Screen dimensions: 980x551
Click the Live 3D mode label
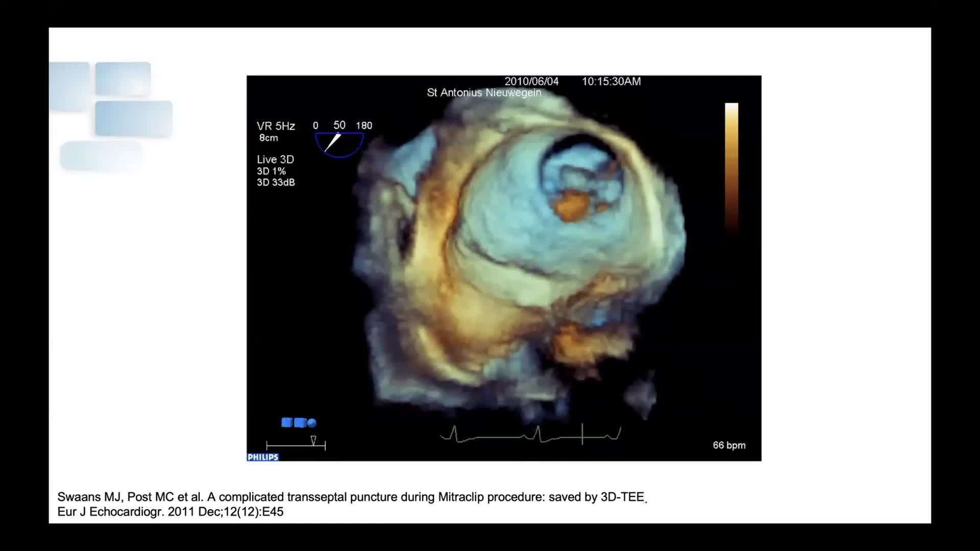click(275, 160)
